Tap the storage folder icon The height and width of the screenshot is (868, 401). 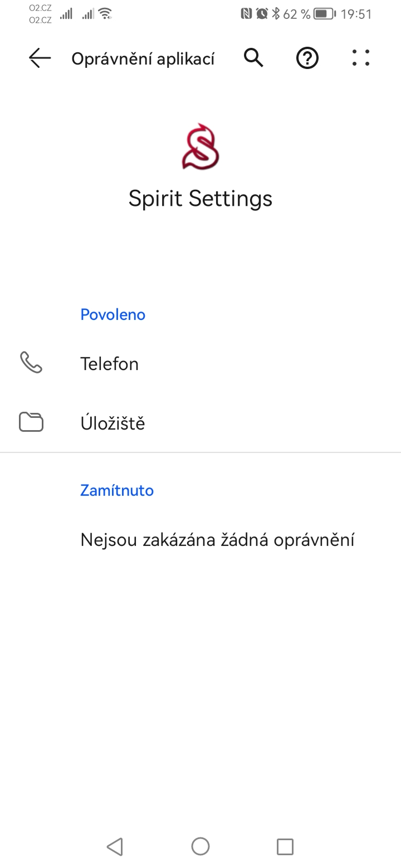[31, 422]
